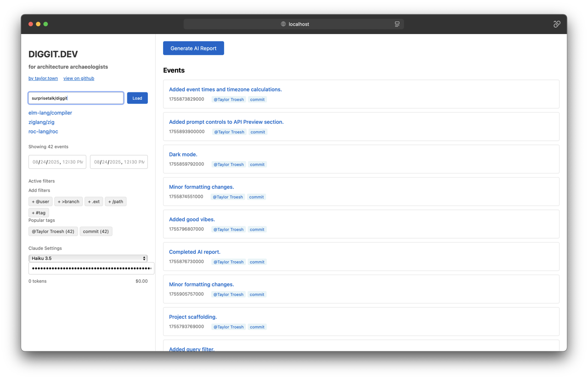This screenshot has height=379, width=588.
Task: Click the globe icon beside localhost
Action: pyautogui.click(x=283, y=24)
